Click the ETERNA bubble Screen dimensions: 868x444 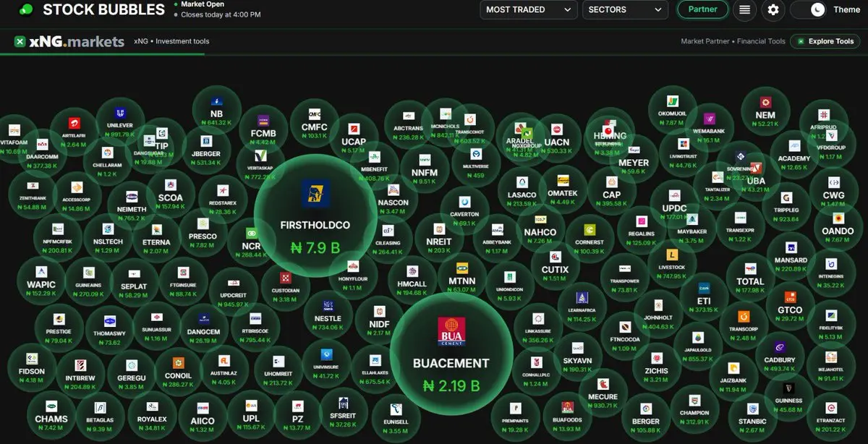pos(156,237)
